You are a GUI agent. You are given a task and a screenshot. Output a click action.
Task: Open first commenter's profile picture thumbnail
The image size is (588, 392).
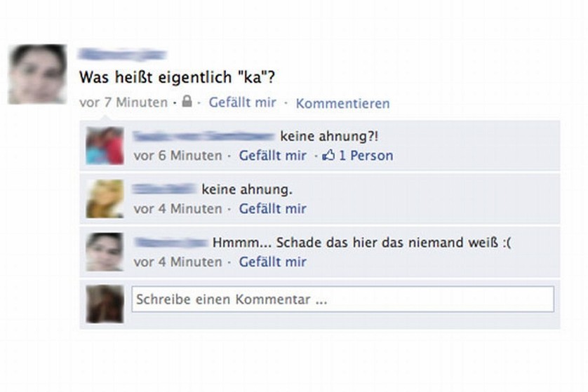pos(105,146)
